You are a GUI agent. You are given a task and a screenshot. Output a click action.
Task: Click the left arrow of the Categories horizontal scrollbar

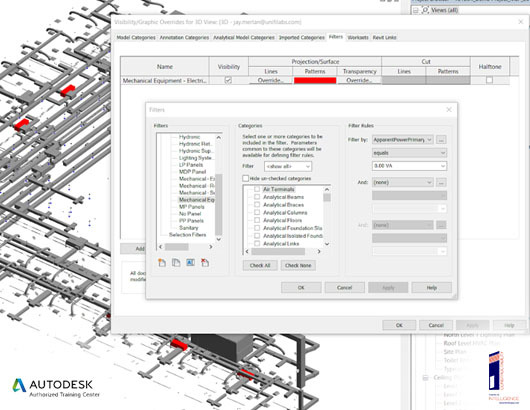pos(247,251)
